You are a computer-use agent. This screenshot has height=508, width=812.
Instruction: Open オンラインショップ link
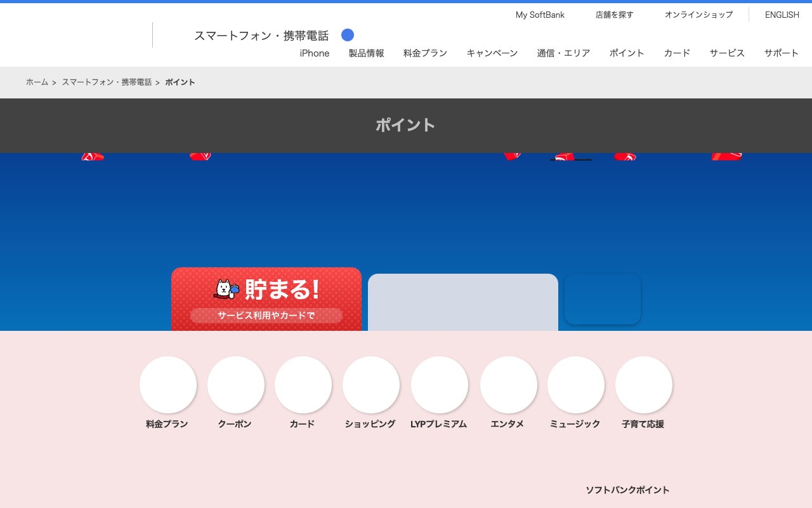coord(698,15)
